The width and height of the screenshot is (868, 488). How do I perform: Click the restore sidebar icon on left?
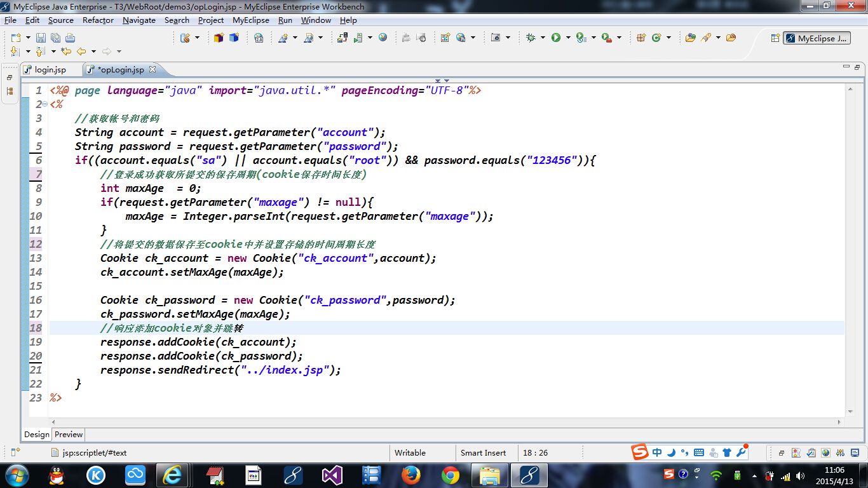(10, 78)
